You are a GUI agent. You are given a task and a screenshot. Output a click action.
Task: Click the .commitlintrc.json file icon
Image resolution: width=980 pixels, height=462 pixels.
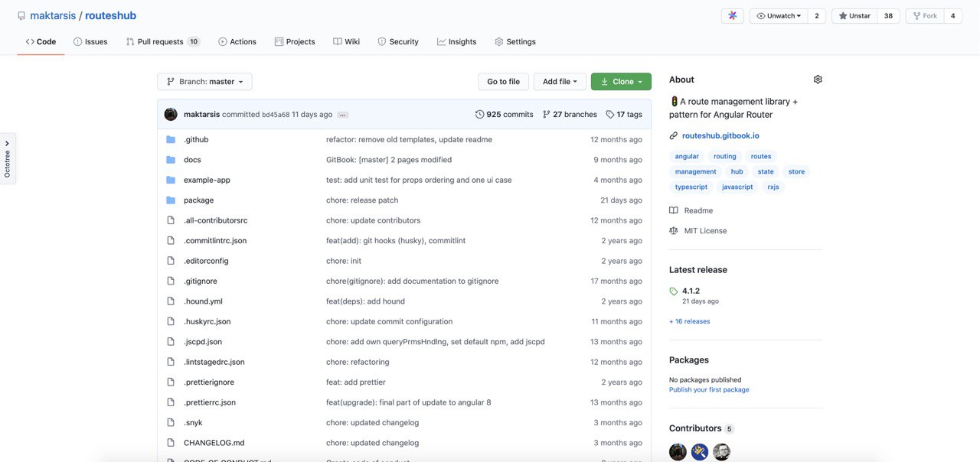(x=171, y=240)
